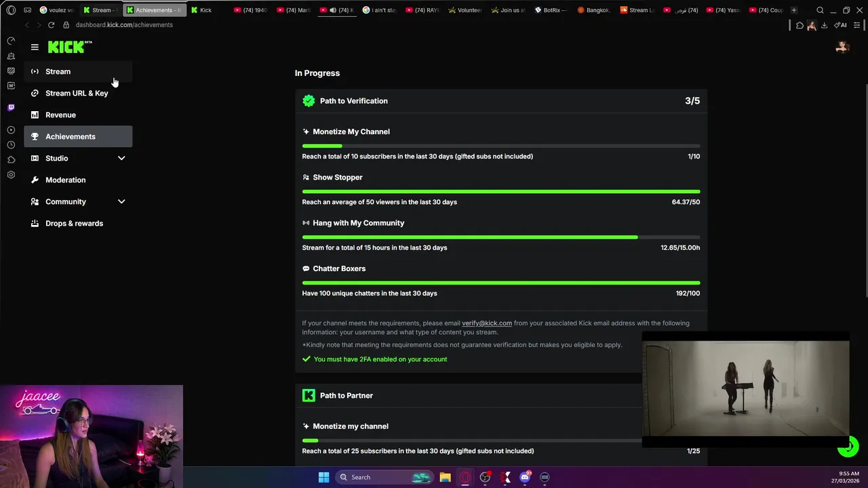Click the green Path to Verification badge icon
The image size is (868, 488).
(309, 101)
